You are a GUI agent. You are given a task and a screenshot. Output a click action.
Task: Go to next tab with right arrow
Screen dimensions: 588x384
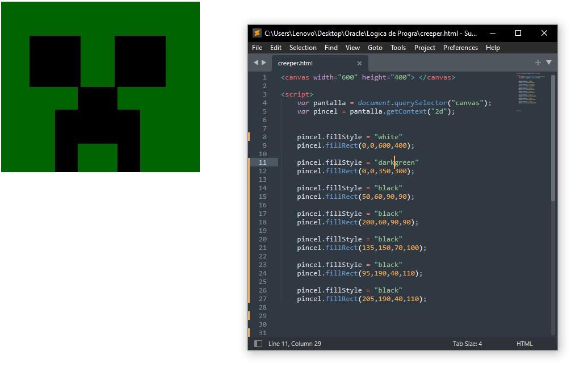(x=263, y=62)
